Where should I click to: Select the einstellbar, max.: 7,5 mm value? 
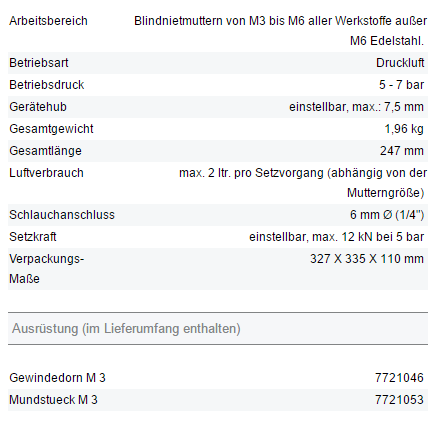click(x=356, y=107)
